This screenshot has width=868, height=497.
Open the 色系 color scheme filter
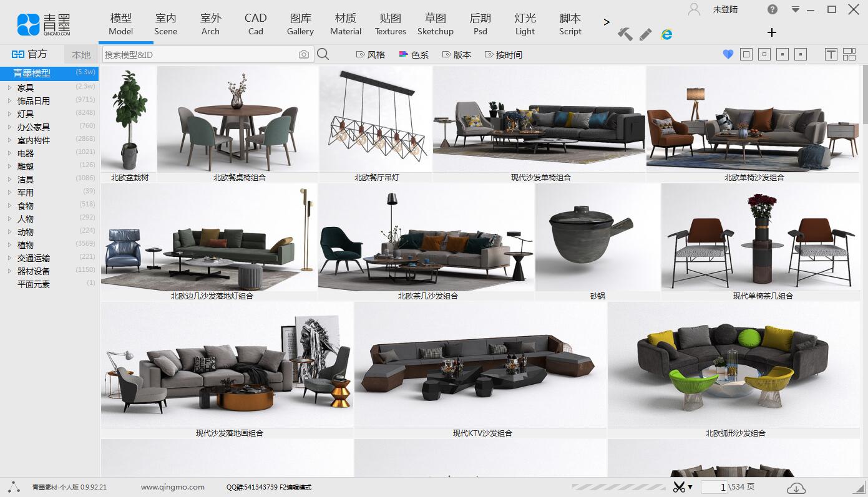pyautogui.click(x=414, y=54)
